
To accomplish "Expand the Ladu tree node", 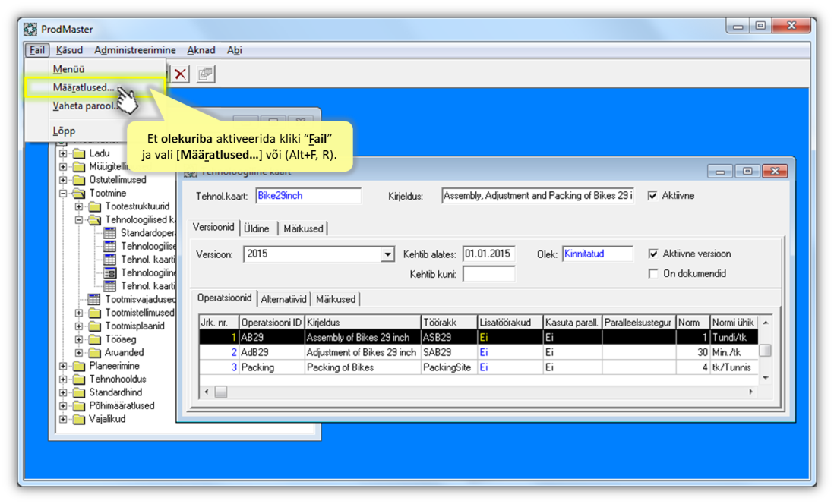I will (x=63, y=153).
